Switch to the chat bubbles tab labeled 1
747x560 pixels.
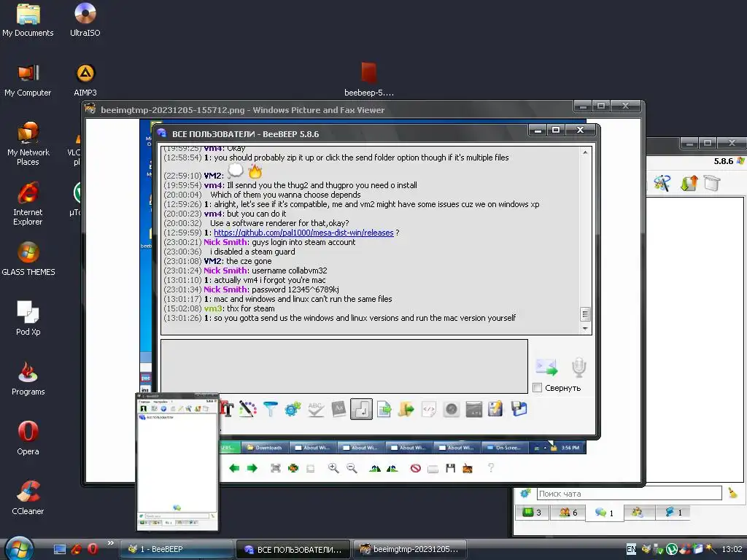(x=603, y=513)
